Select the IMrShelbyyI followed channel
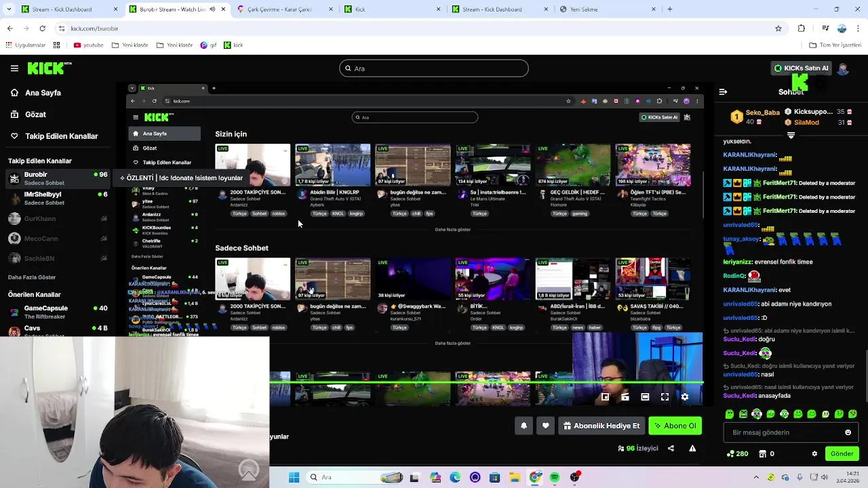Screen dimensions: 868x488 [x=58, y=198]
